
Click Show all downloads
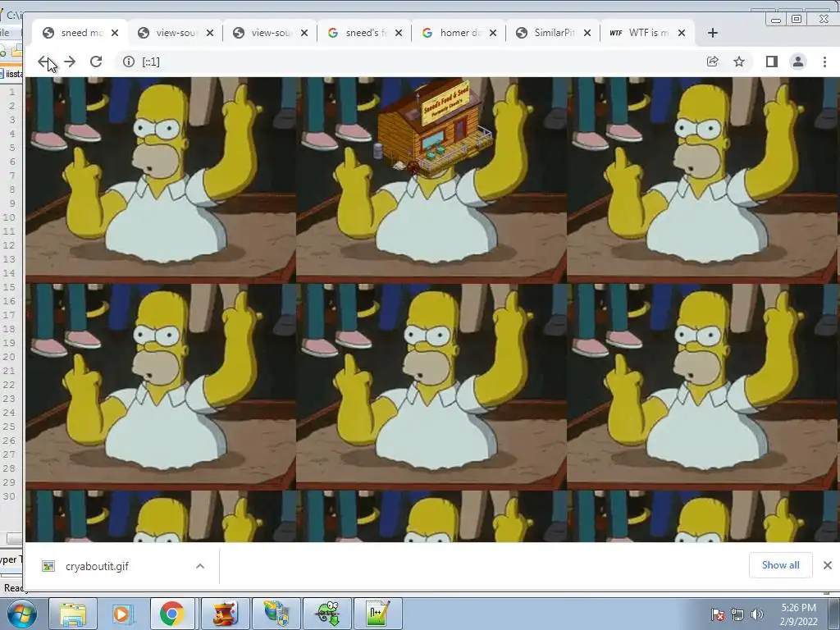(781, 565)
